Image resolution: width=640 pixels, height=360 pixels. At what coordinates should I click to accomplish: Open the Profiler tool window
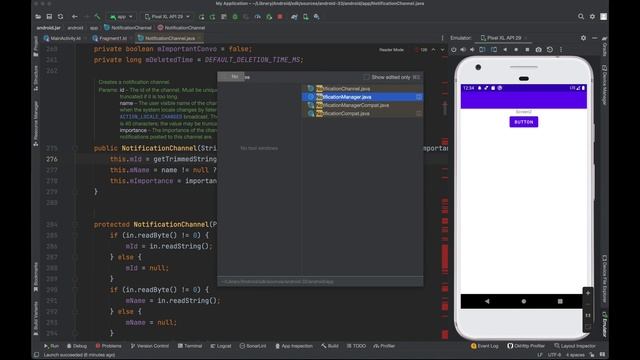(x=384, y=346)
